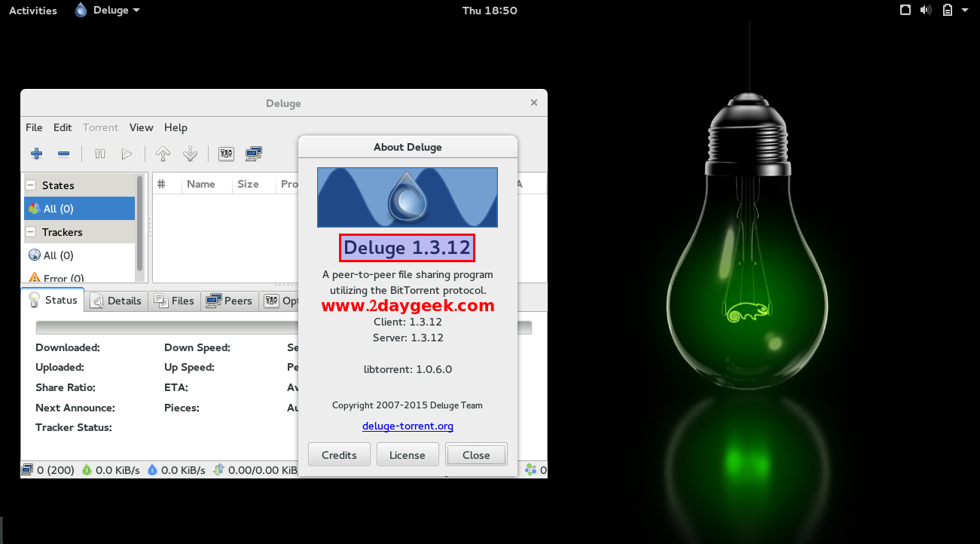Click the 0.00/0.00 KiB protocol traffic text

click(x=262, y=470)
